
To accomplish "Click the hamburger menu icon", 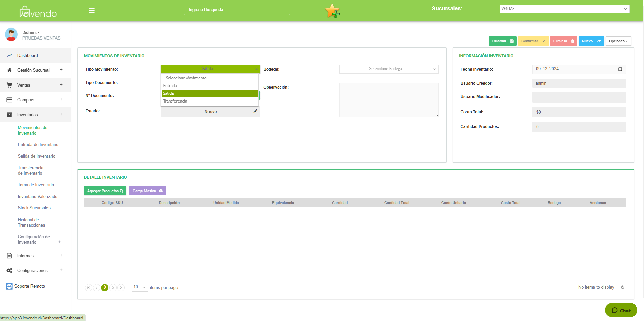I will 92,10.
